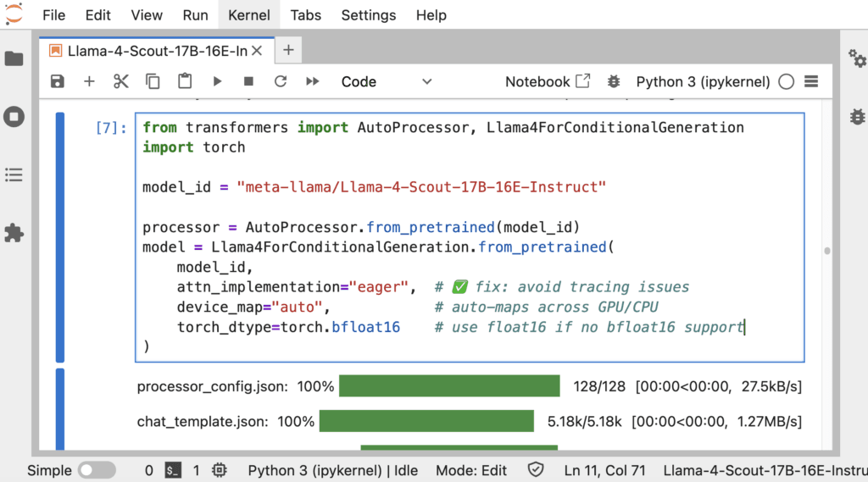
Task: Run the selected cell
Action: coord(217,82)
